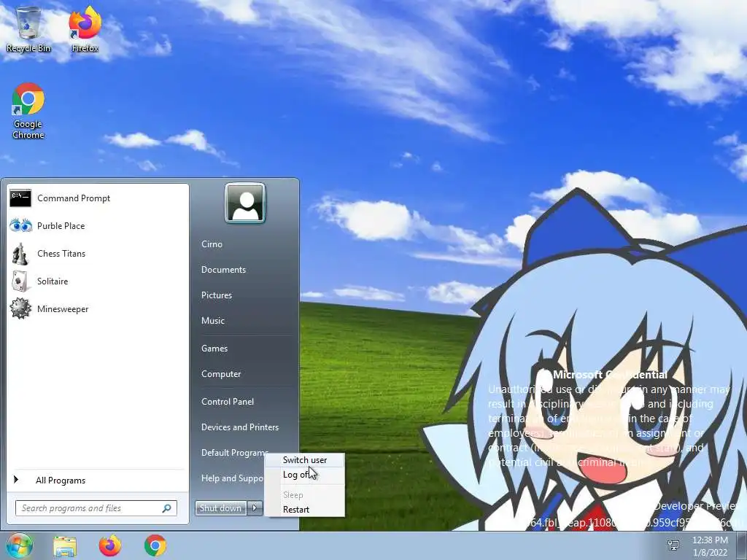This screenshot has height=560, width=747.
Task: Open Documents from the Start menu
Action: [x=223, y=270]
